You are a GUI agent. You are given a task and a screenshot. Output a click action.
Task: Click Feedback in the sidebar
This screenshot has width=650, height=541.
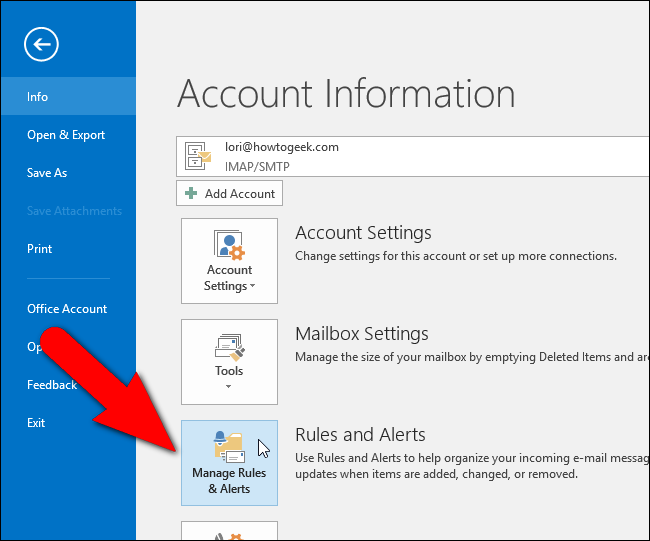pyautogui.click(x=52, y=385)
